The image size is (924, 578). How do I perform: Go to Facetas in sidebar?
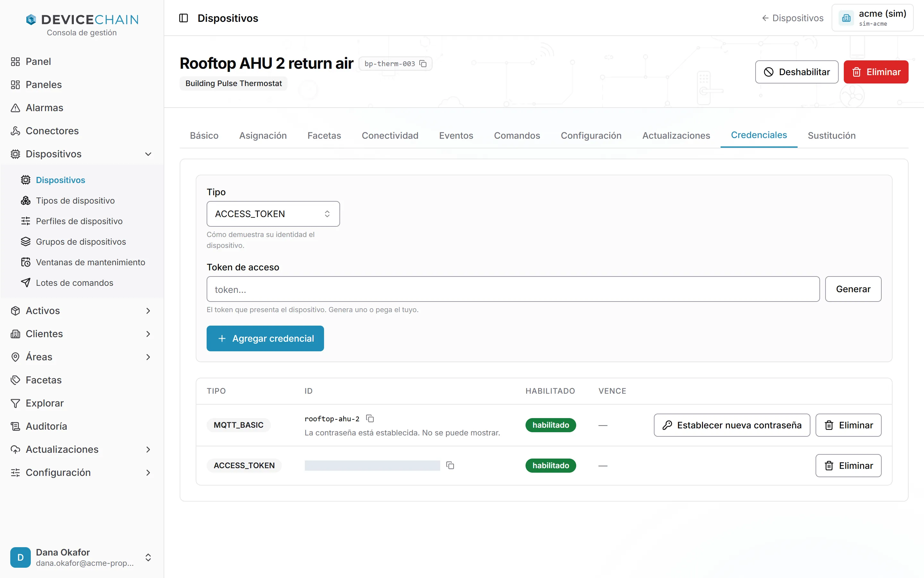pos(82,380)
